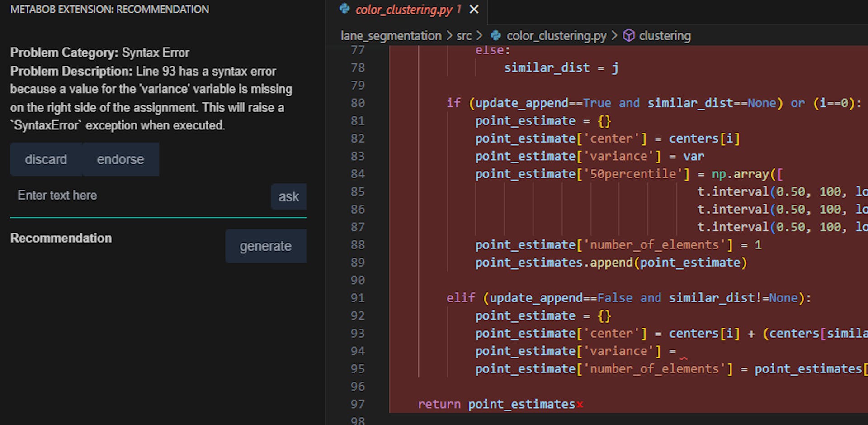868x425 pixels.
Task: Click the Python icon in breadcrumb
Action: pyautogui.click(x=495, y=35)
